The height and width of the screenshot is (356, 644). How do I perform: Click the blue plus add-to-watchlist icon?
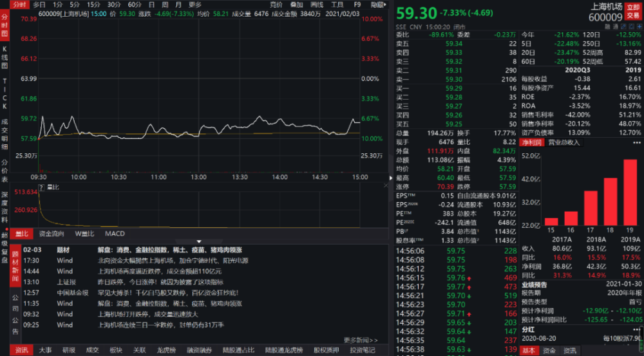639,26
